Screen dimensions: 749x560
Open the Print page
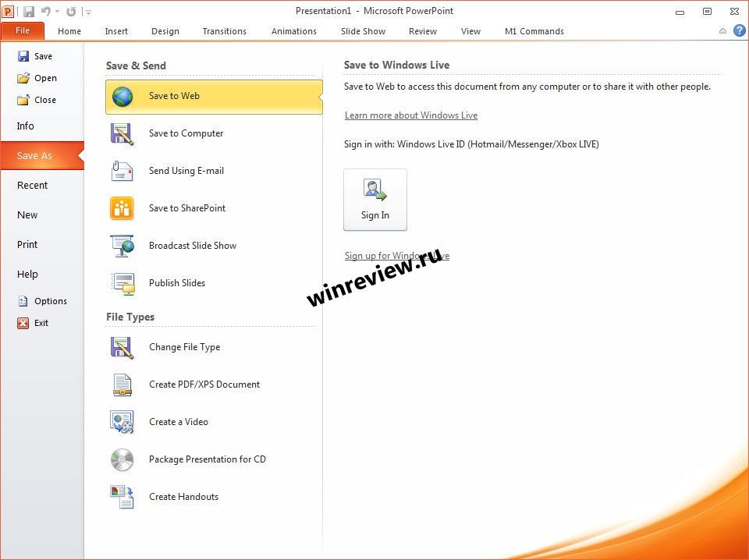(x=27, y=244)
